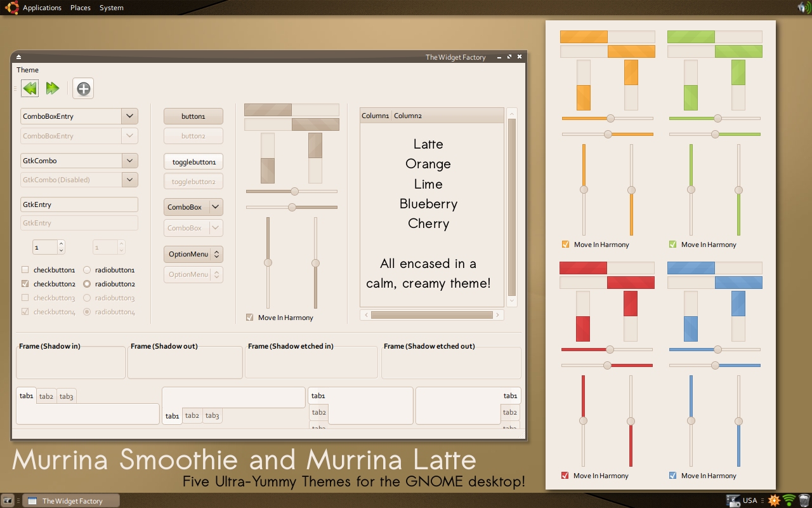Open the active OptionMenu selector

pyautogui.click(x=193, y=254)
